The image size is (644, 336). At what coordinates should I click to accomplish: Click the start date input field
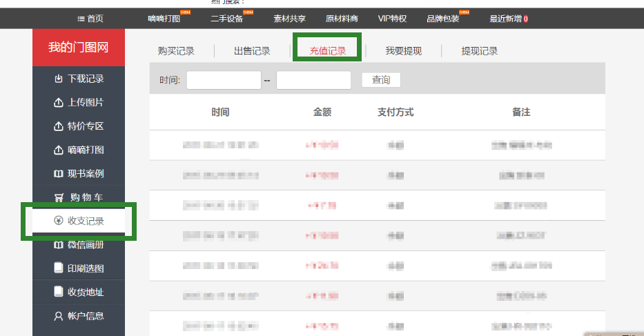pos(224,81)
